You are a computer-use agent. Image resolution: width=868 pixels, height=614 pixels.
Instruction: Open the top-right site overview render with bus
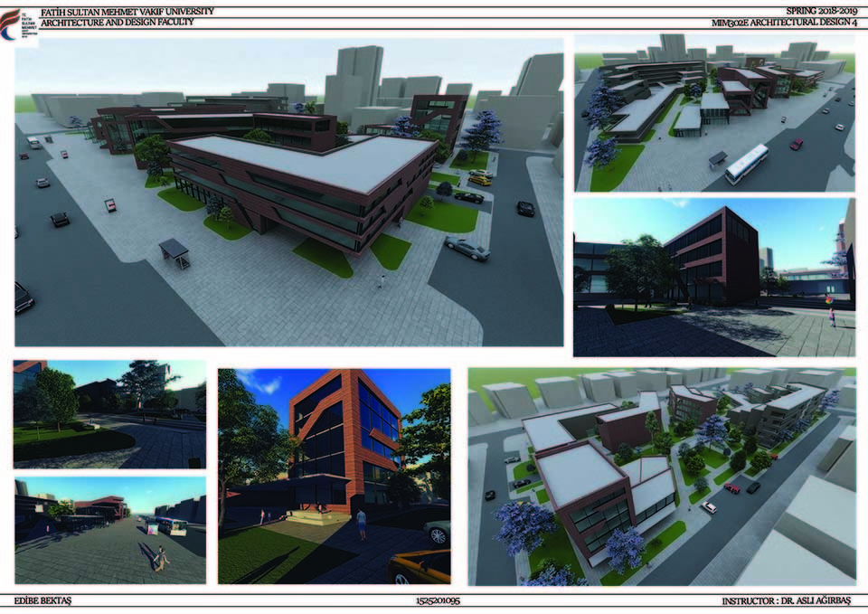tap(713, 113)
